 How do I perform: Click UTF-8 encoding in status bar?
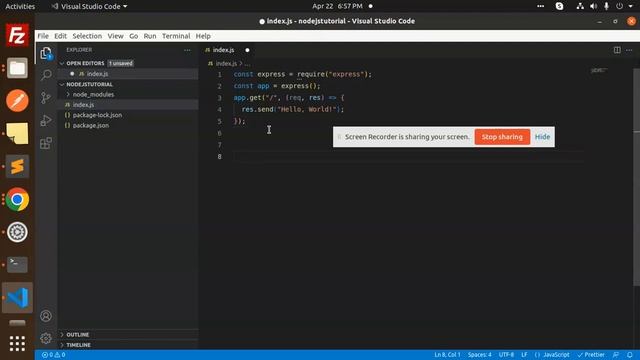click(x=506, y=355)
